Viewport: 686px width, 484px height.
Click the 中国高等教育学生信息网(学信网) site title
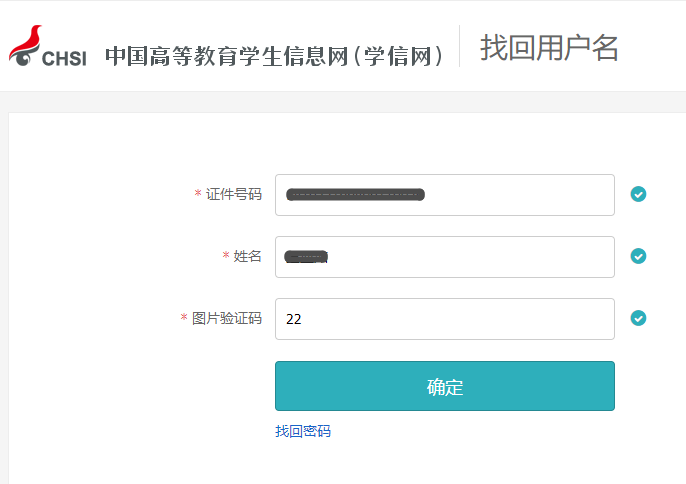pyautogui.click(x=274, y=56)
